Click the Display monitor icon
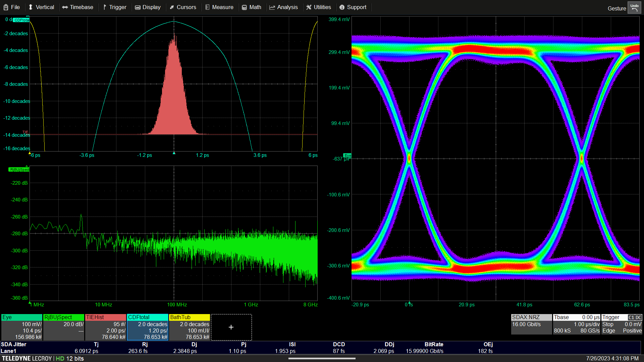The image size is (644, 362). (138, 7)
